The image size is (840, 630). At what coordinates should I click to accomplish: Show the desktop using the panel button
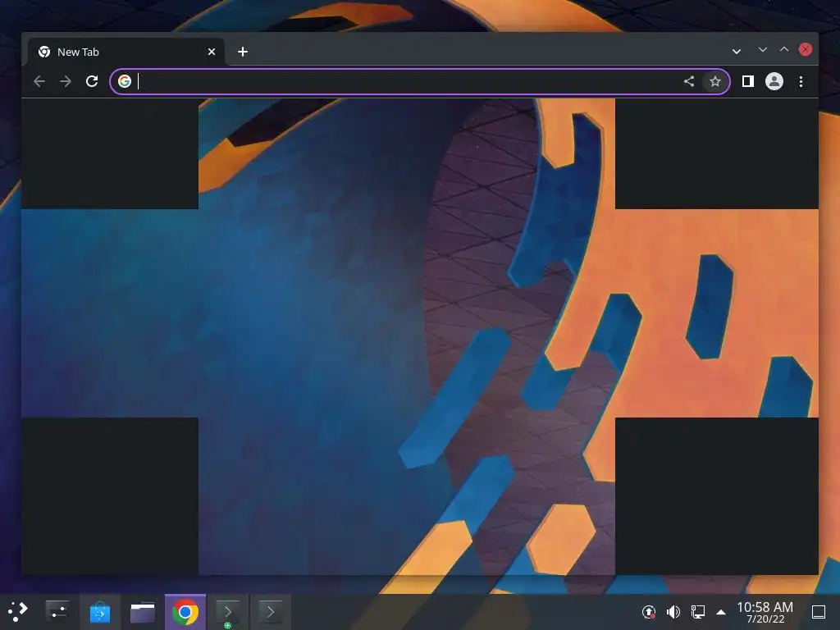click(819, 612)
